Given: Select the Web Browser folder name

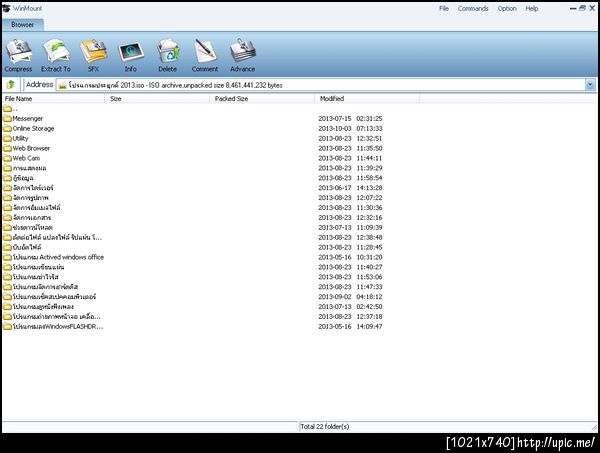Looking at the screenshot, I should [31, 148].
